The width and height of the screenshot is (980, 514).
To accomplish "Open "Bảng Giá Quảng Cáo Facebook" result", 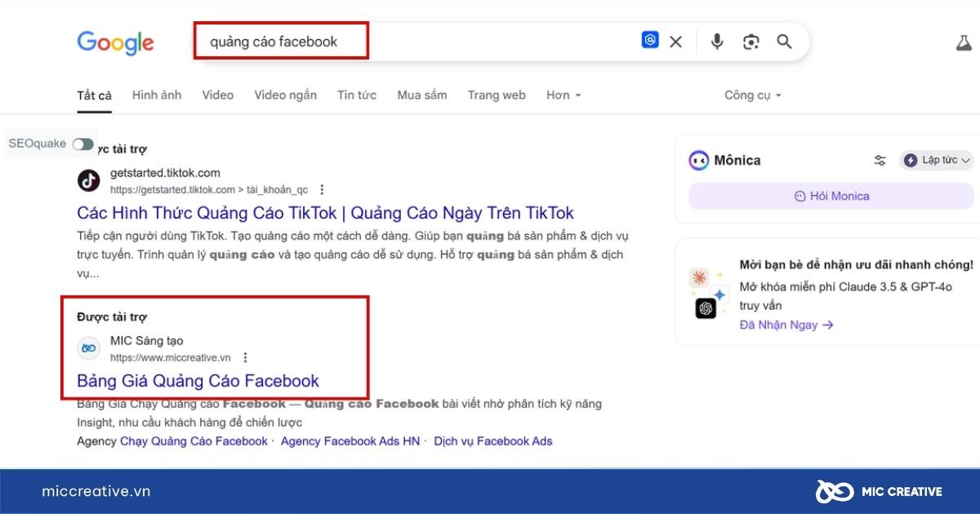I will click(198, 381).
